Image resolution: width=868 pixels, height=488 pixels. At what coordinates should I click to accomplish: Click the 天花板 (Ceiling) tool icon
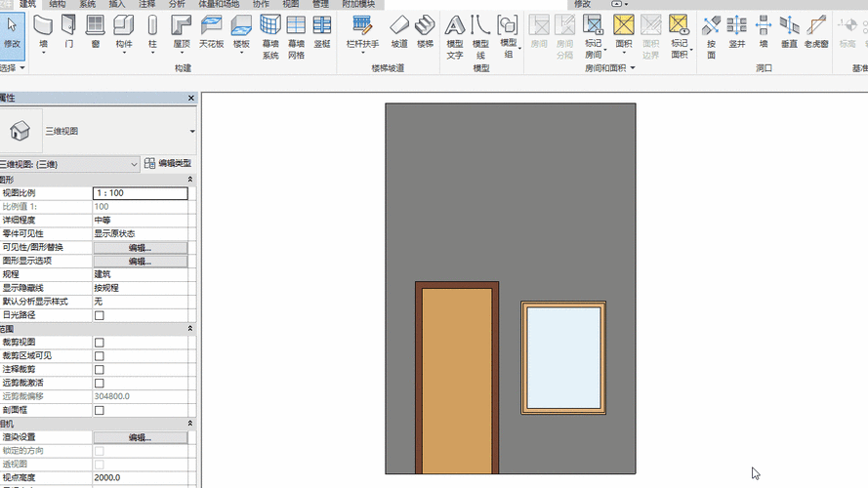point(210,30)
